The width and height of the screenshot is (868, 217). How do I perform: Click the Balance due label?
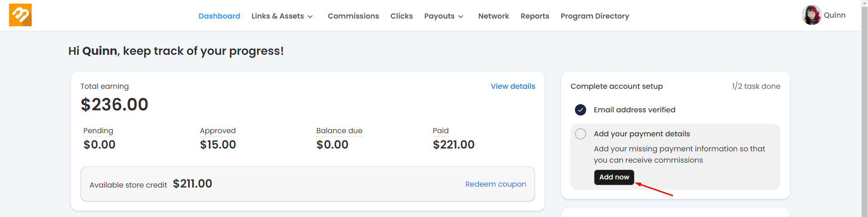[x=339, y=130]
